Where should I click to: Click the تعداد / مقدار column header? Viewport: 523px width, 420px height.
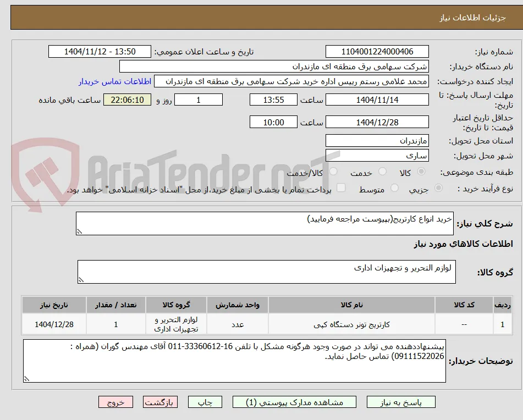(x=115, y=305)
